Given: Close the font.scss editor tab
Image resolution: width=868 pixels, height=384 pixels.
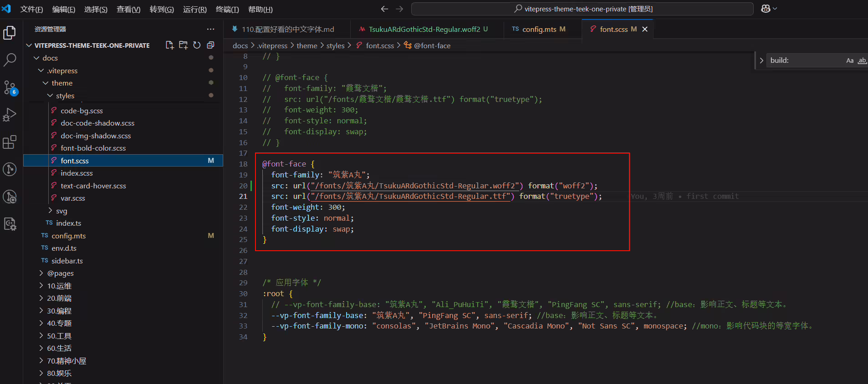Looking at the screenshot, I should tap(645, 29).
